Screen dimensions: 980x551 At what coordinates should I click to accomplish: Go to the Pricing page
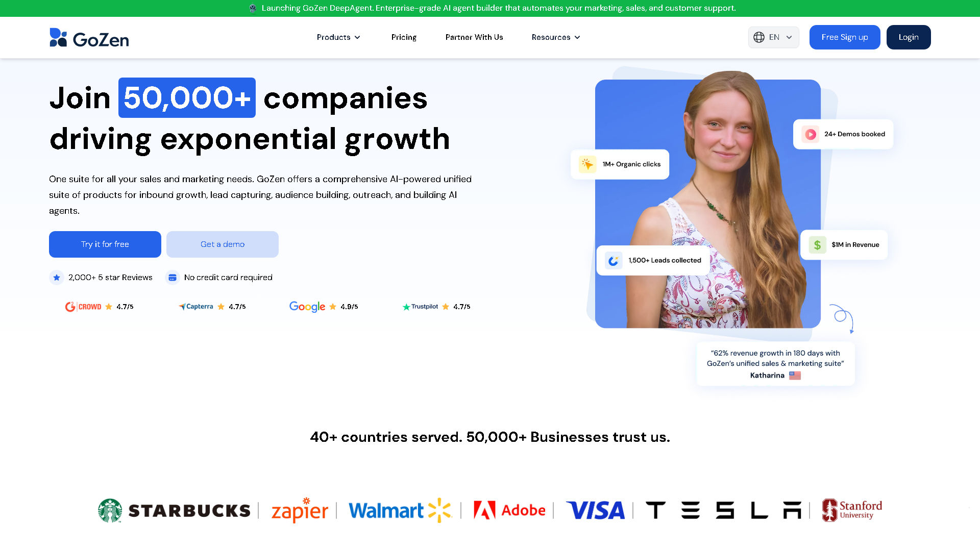(404, 37)
